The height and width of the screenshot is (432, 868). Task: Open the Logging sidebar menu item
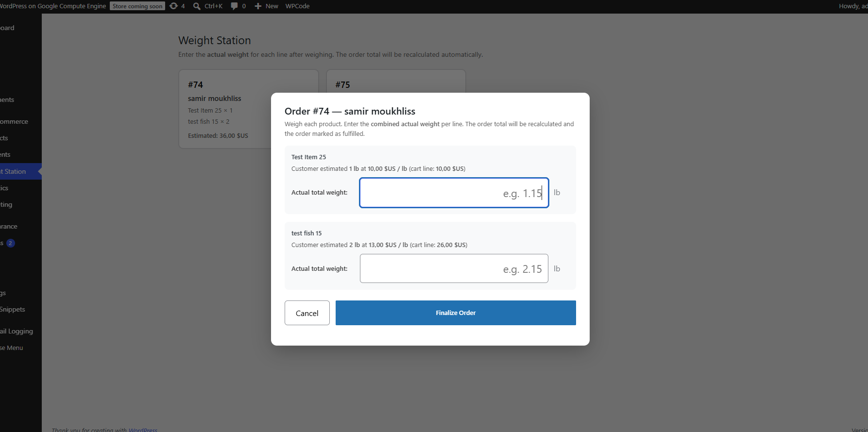[17, 331]
